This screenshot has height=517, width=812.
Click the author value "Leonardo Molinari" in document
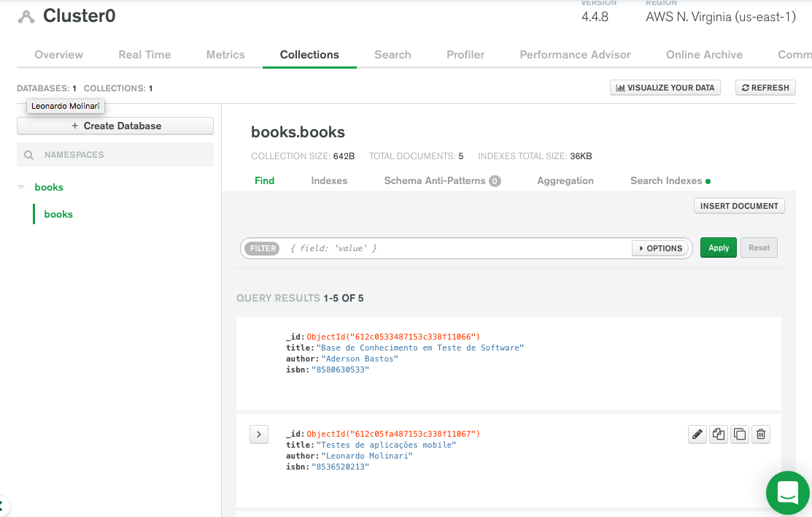click(367, 455)
